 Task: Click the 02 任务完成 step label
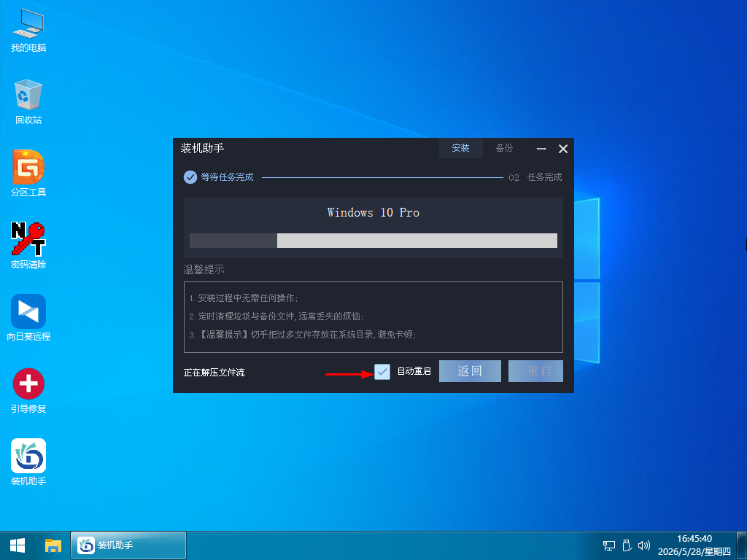[535, 177]
